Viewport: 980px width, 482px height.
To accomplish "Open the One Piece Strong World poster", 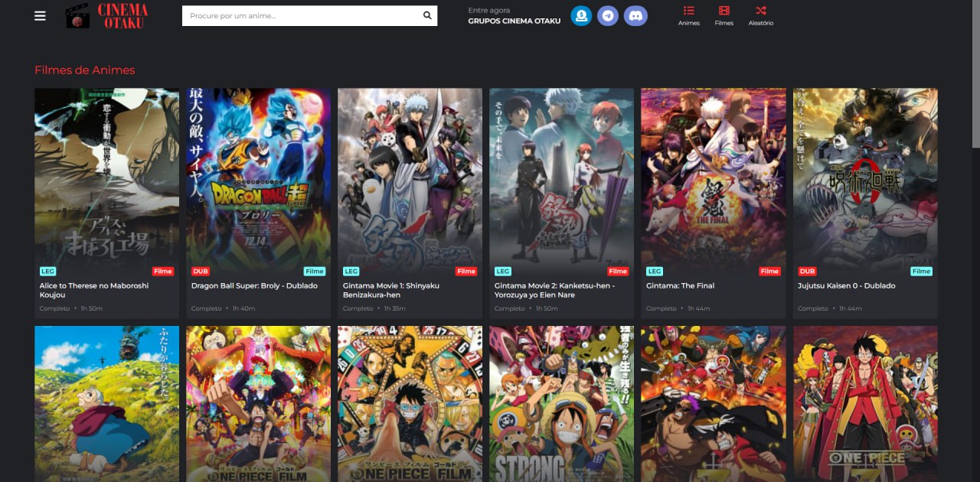I will pos(561,404).
